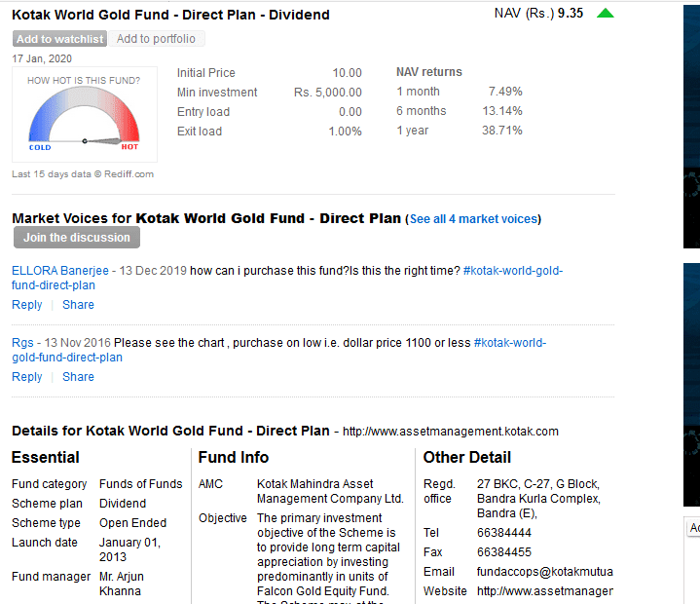Click the NAV returns heading
This screenshot has height=604, width=700.
429,72
